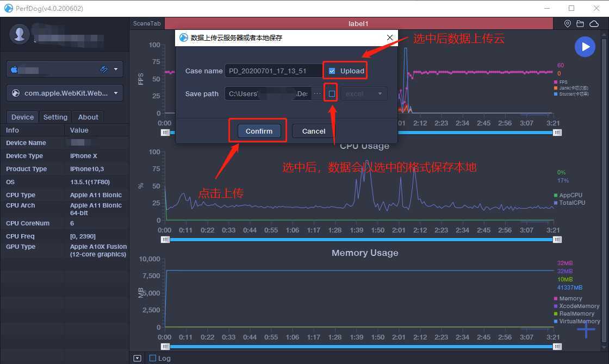
Task: Toggle the FPS legend entry
Action: [561, 82]
